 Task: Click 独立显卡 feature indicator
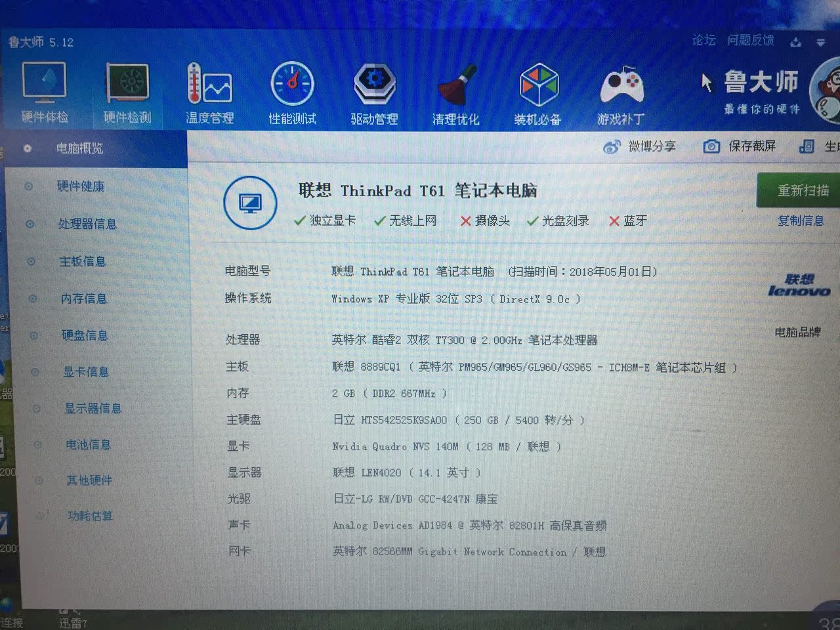point(325,220)
